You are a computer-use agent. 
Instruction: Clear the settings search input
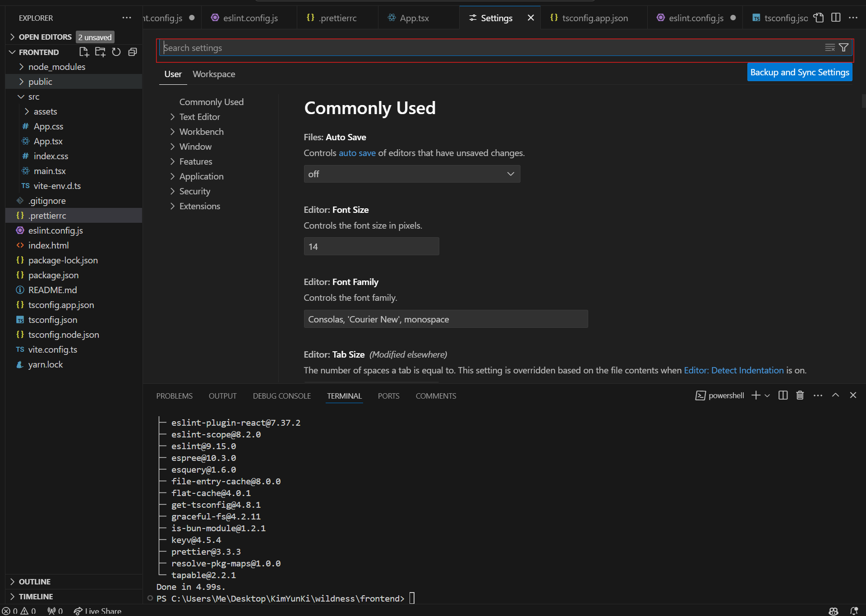click(829, 47)
